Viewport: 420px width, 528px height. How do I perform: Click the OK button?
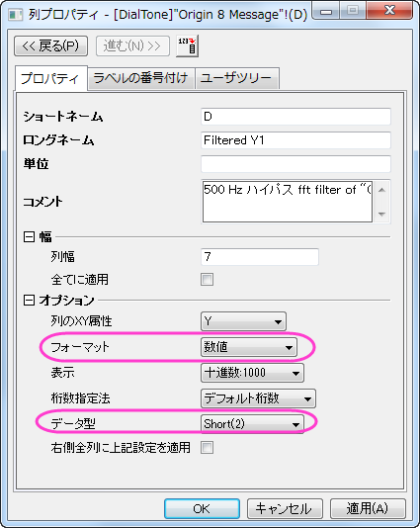tap(202, 508)
